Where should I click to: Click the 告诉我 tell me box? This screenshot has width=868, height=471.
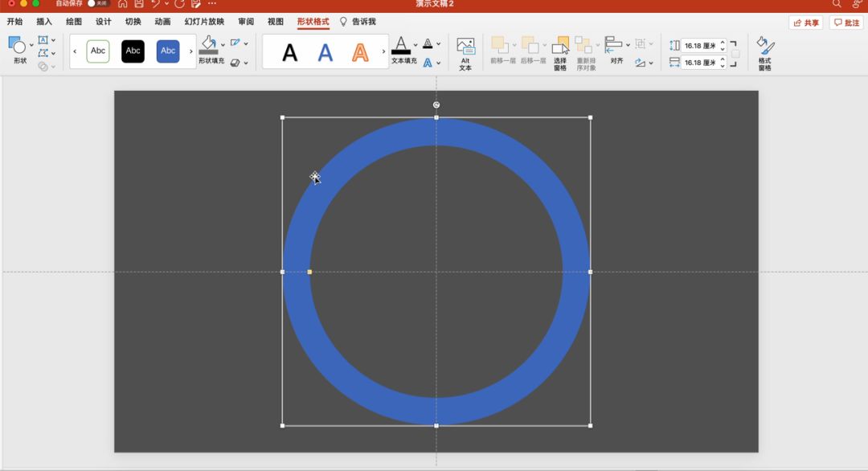click(x=358, y=22)
